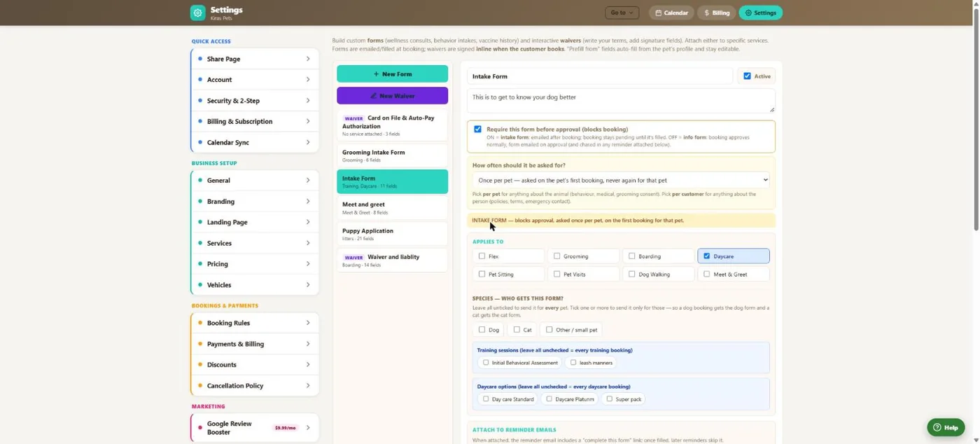Viewport: 980px width, 444px height.
Task: Open the Calendar page from header
Action: [x=671, y=13]
